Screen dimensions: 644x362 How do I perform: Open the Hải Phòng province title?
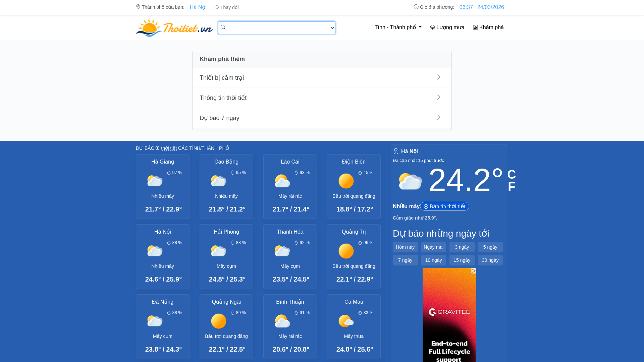226,232
